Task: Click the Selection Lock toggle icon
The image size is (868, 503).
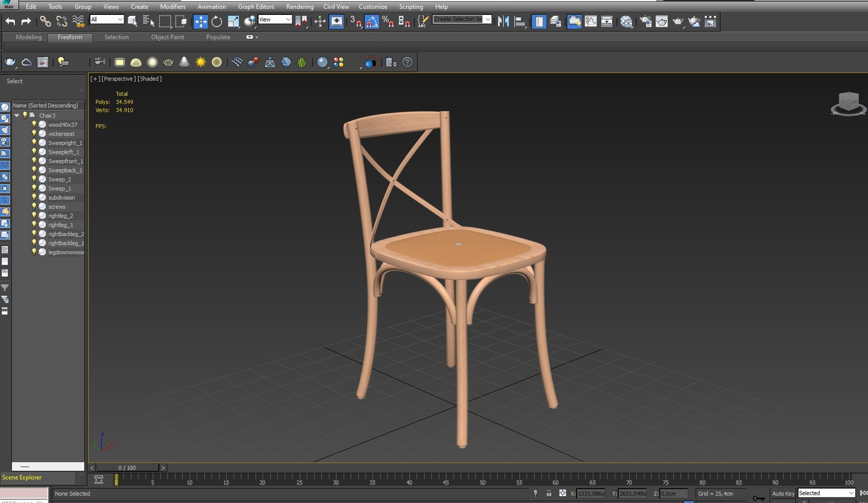Action: [x=549, y=493]
